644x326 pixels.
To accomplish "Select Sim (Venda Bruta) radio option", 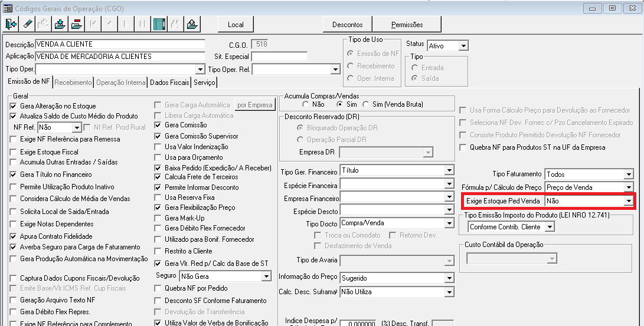I will [365, 104].
